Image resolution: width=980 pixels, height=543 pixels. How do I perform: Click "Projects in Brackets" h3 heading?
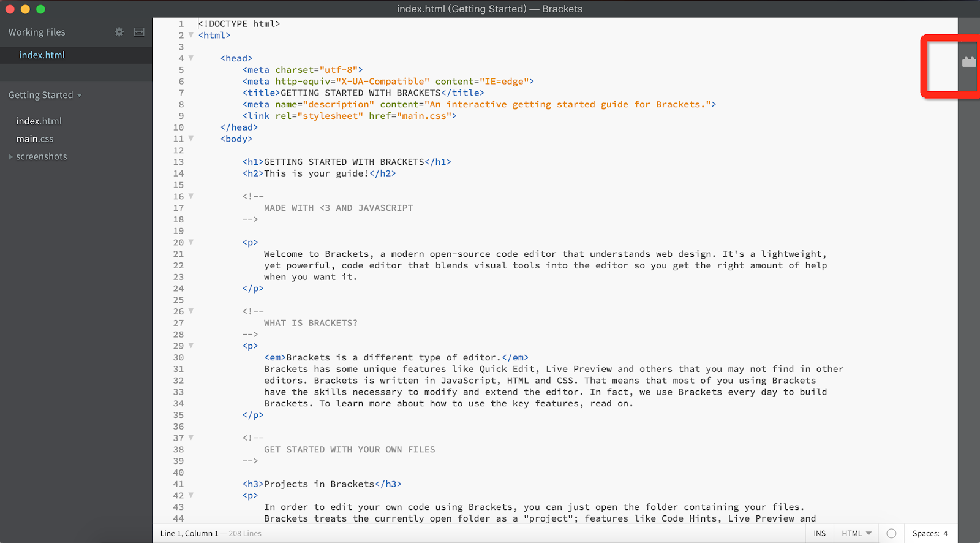[322, 484]
